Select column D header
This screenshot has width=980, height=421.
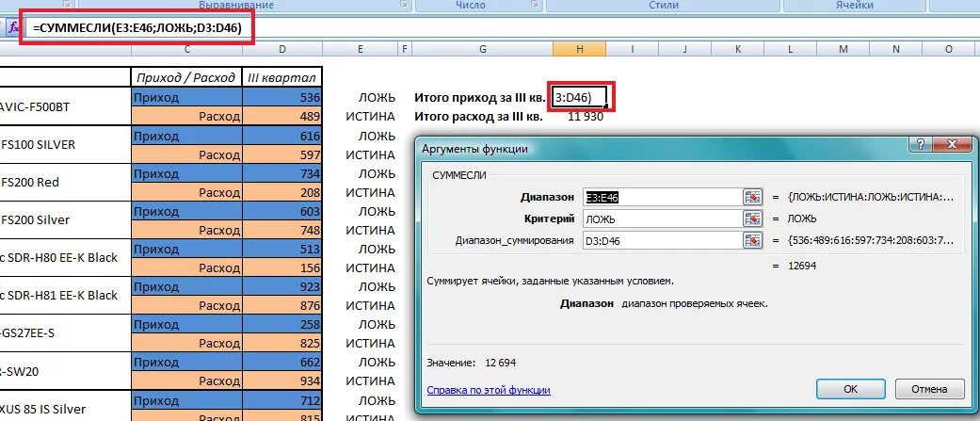click(282, 49)
